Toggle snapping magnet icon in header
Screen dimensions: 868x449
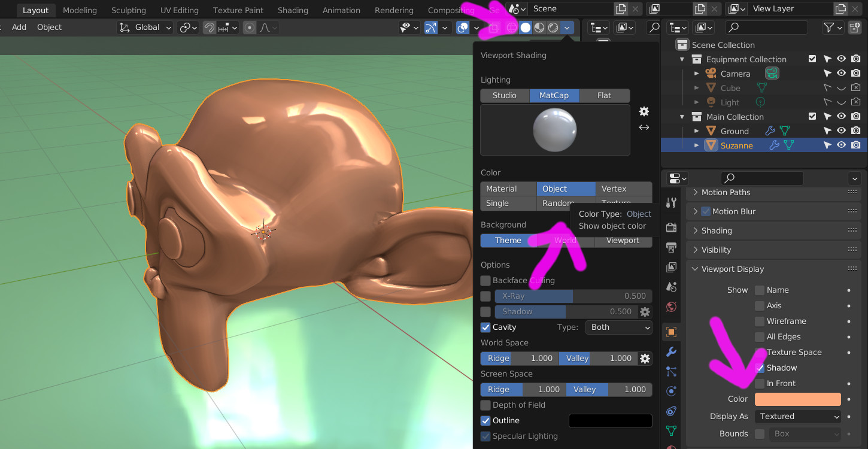click(x=210, y=28)
